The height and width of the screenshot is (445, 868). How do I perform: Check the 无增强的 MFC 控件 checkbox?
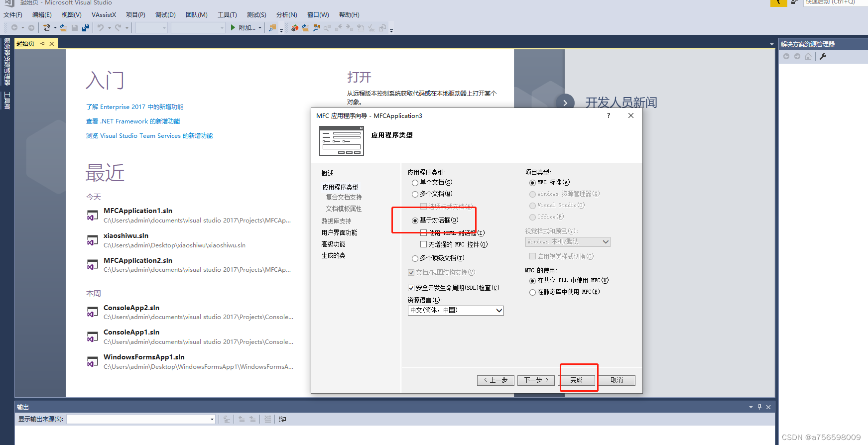click(x=423, y=244)
